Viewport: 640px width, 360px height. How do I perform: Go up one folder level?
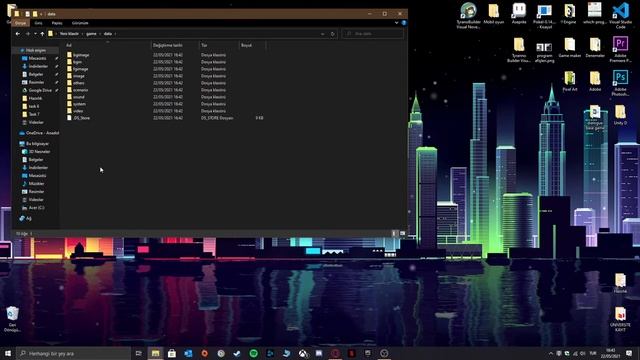42,34
